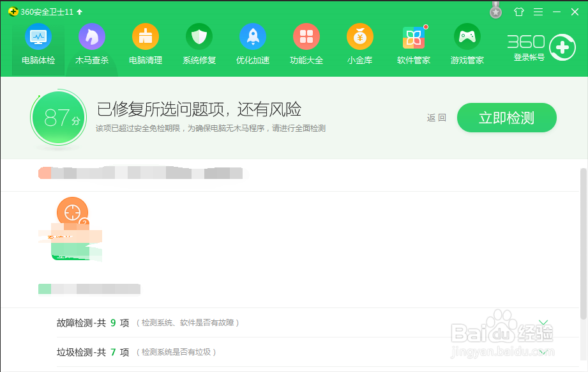Image resolution: width=588 pixels, height=372 pixels.
Task: Open the 电脑清理 cleanup broom icon
Action: coord(146,37)
